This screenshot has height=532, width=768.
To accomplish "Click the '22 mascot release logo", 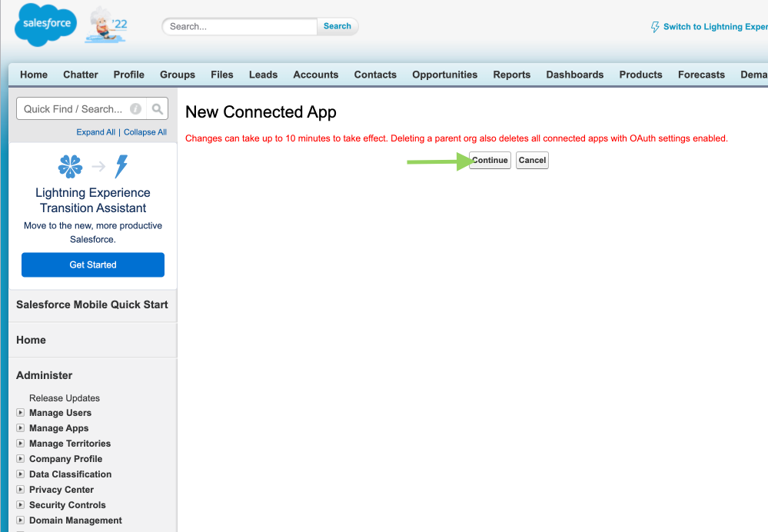I will [x=107, y=26].
